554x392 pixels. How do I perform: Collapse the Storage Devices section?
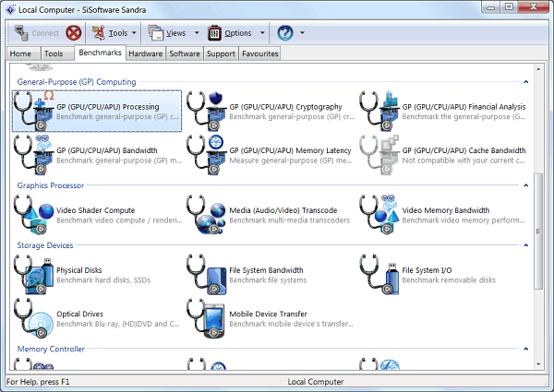coord(525,244)
